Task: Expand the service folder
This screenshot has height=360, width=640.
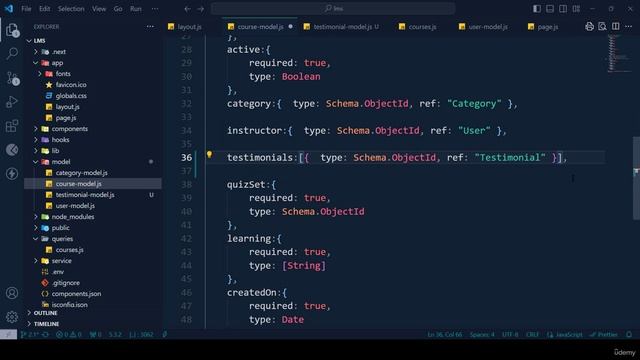Action: click(36, 261)
